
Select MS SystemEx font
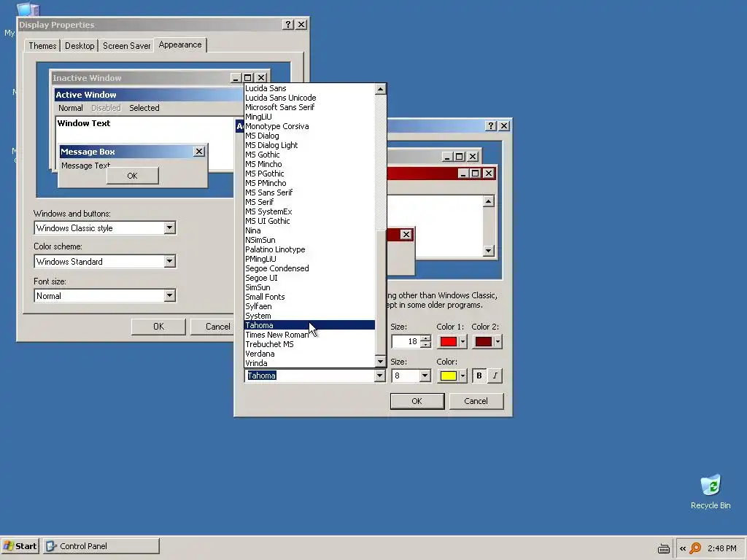point(309,211)
